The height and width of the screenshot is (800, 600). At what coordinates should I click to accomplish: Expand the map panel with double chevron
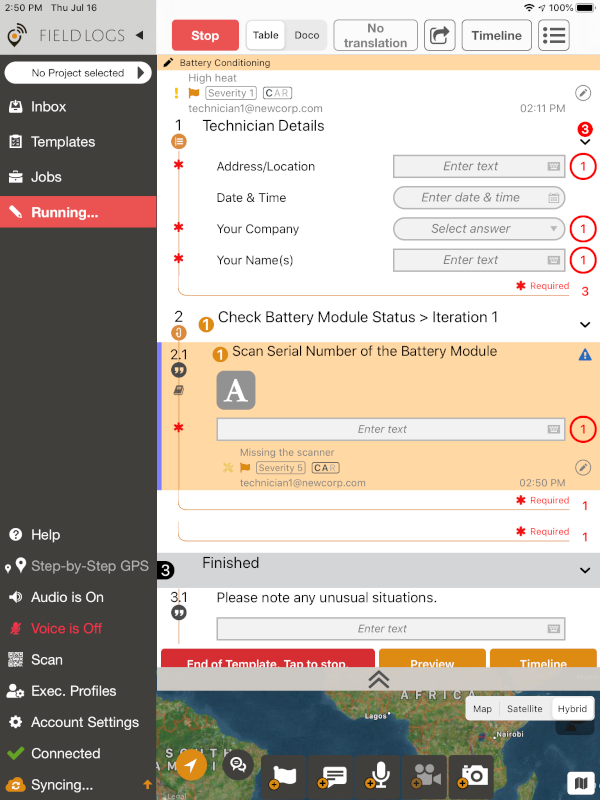378,679
